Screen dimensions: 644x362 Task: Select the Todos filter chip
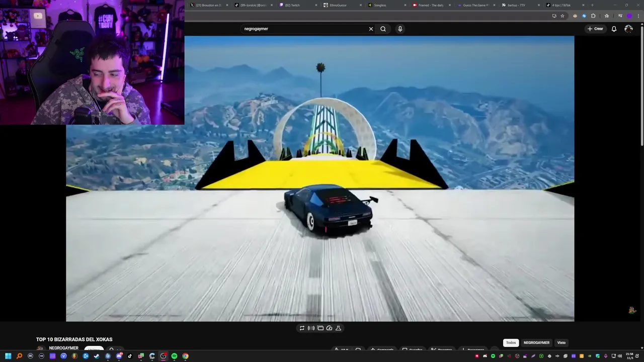pyautogui.click(x=511, y=342)
